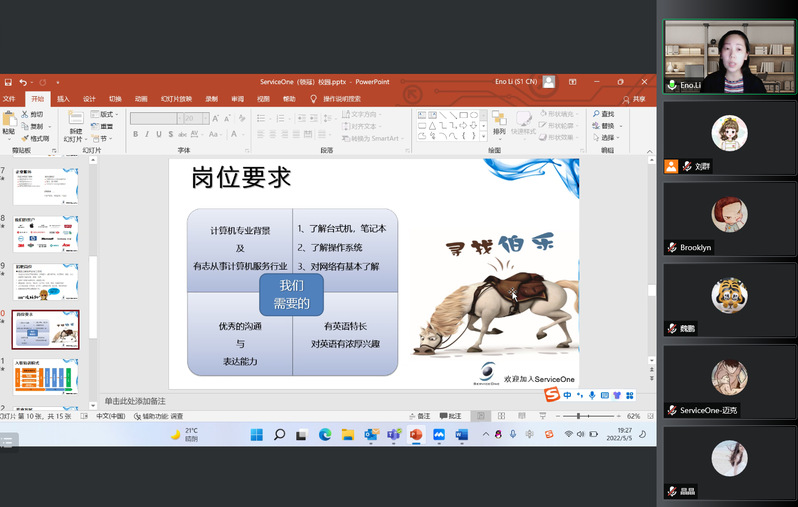
Task: Click the Save icon in title bar
Action: [x=7, y=82]
